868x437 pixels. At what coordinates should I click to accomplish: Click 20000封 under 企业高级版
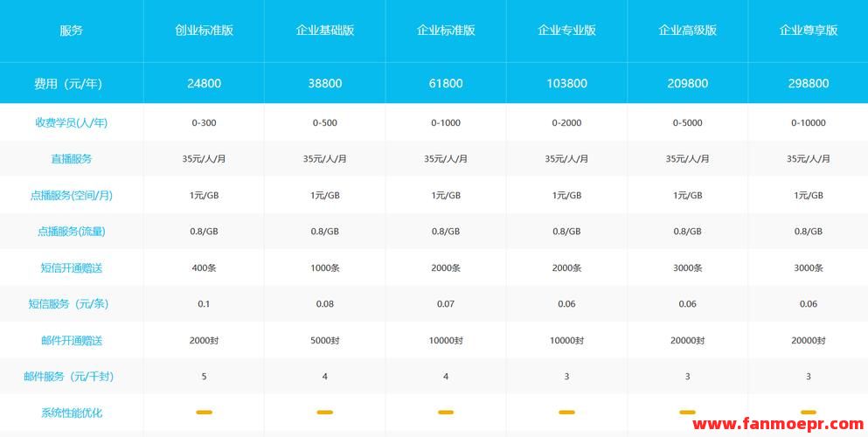pos(688,340)
